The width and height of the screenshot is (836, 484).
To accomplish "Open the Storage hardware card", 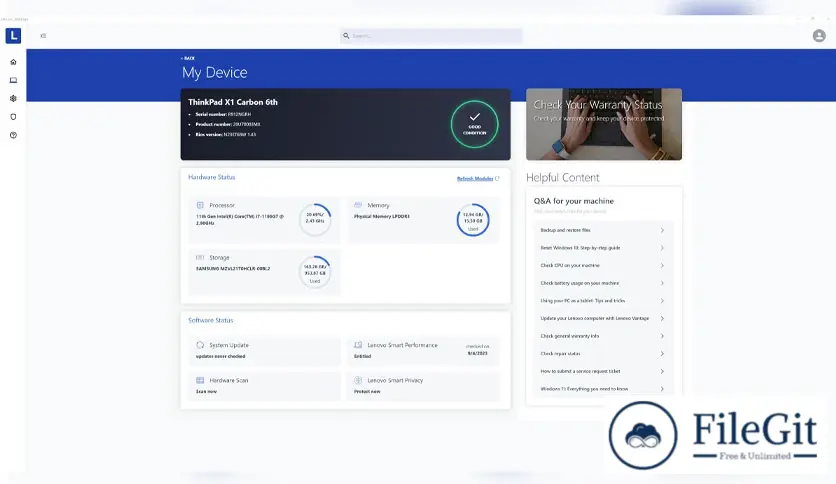I will coord(264,272).
